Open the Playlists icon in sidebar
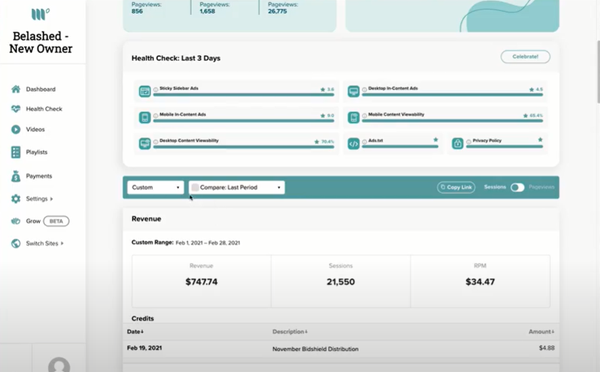Viewport: 600px width, 372px height. [x=16, y=152]
